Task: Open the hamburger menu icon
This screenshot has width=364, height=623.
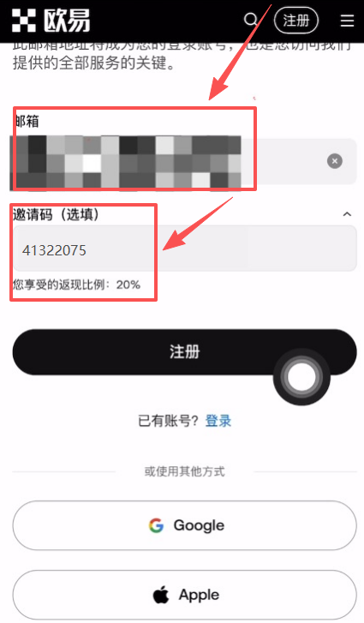Action: click(x=347, y=21)
